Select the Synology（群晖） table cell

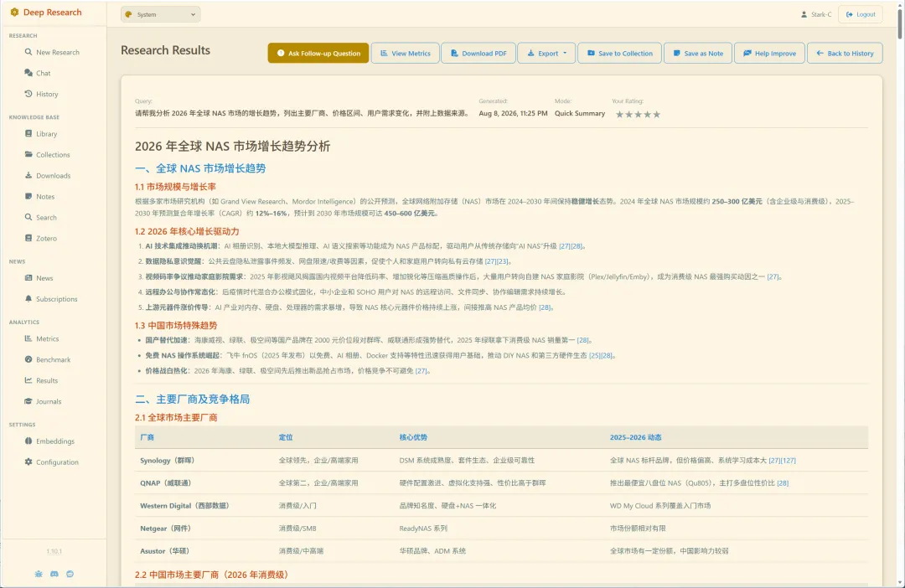pos(168,461)
